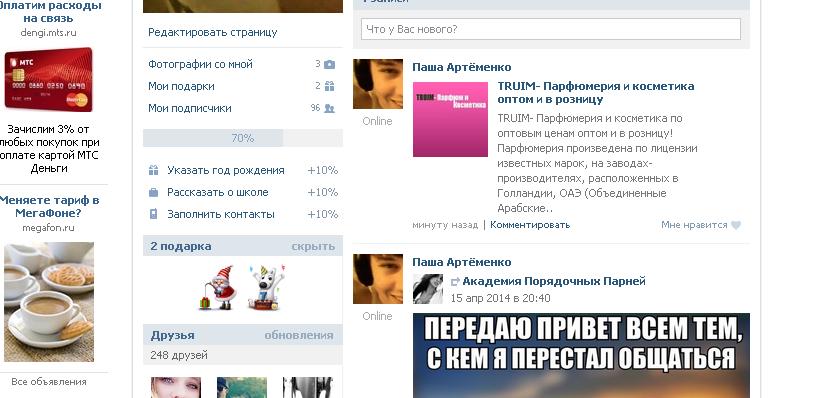The image size is (830, 398).
Task: Click the 248 друзей count
Action: pos(179,355)
